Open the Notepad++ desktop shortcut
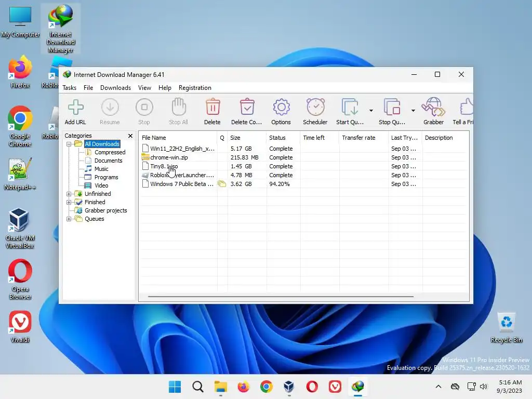Screen dimensions: 532x399 pyautogui.click(x=20, y=174)
